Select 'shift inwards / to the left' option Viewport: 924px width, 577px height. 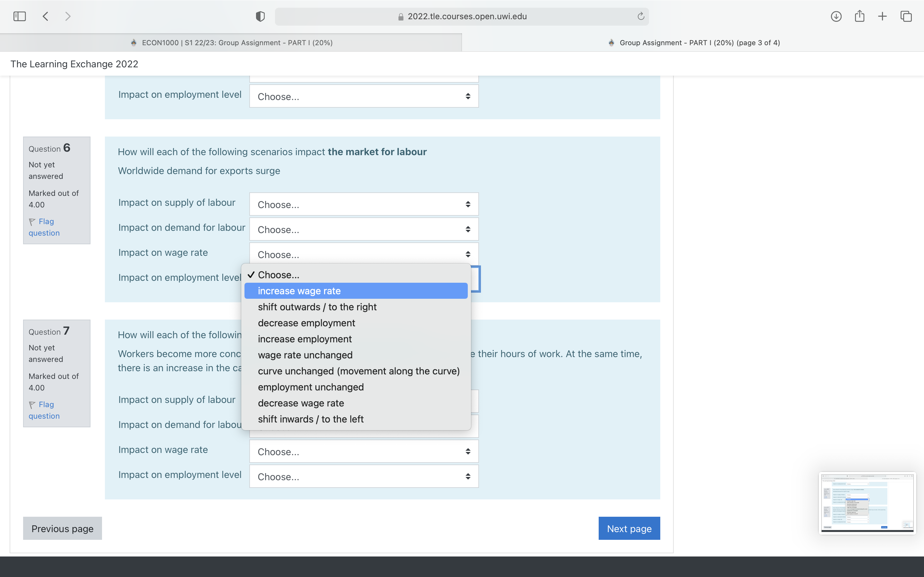tap(311, 419)
